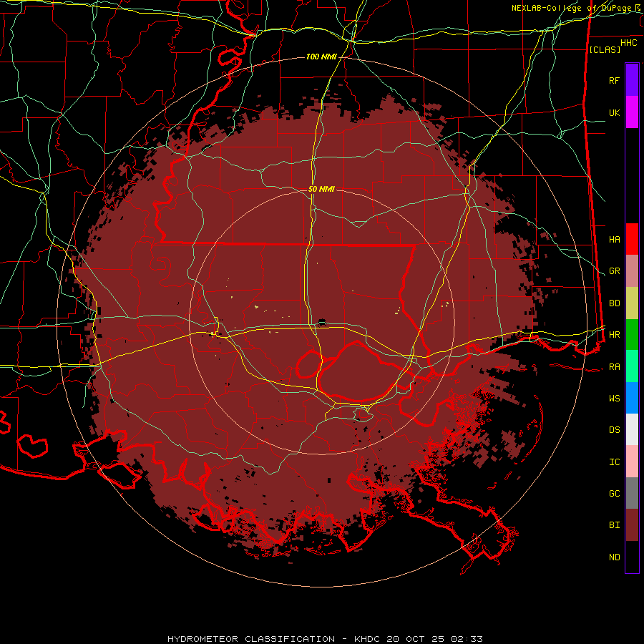Click the RA legend label
This screenshot has width=644, height=644.
click(x=614, y=367)
